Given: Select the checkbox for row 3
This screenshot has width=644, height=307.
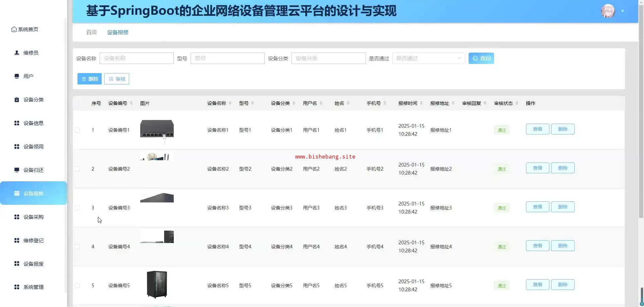Looking at the screenshot, I should pos(77,208).
